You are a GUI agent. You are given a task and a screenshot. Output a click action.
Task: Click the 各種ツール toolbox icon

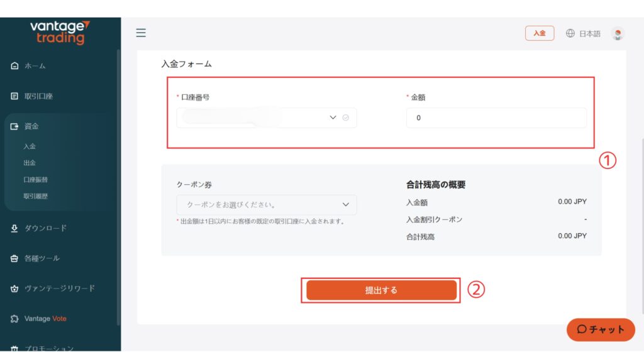point(15,258)
